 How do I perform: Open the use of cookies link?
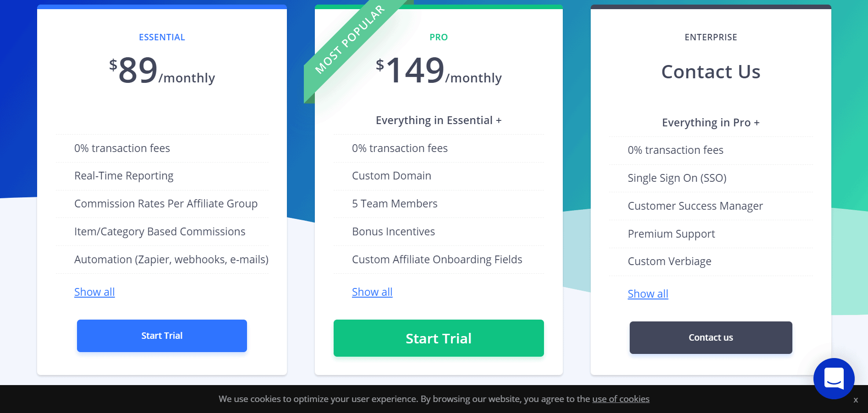coord(621,399)
